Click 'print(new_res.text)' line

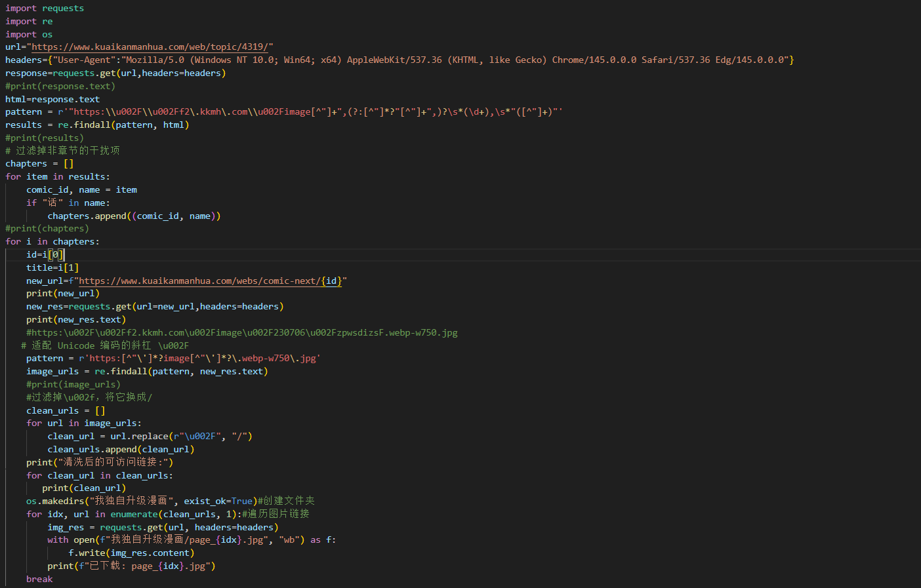pyautogui.click(x=76, y=320)
